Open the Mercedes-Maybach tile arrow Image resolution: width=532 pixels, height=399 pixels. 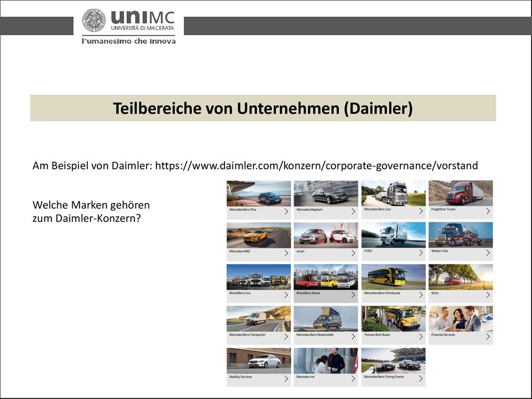[x=353, y=211]
